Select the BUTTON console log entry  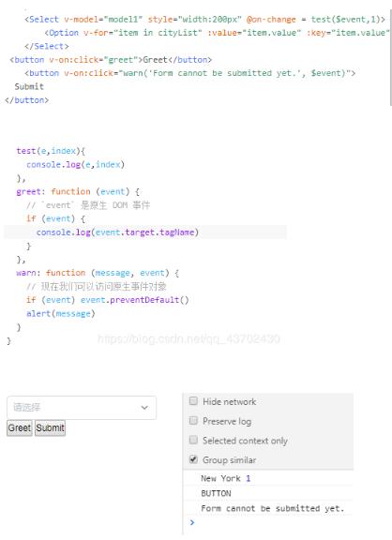click(216, 493)
